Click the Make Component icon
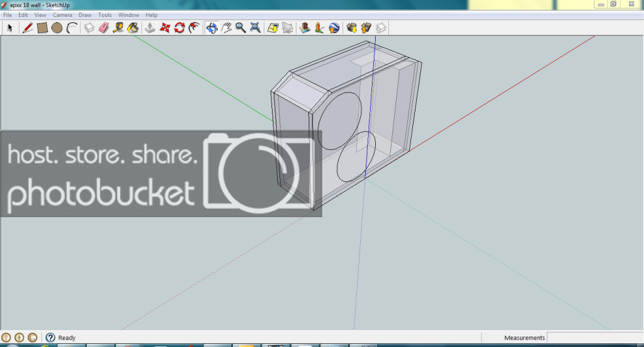Viewport: 644px width, 347px height. (x=89, y=28)
